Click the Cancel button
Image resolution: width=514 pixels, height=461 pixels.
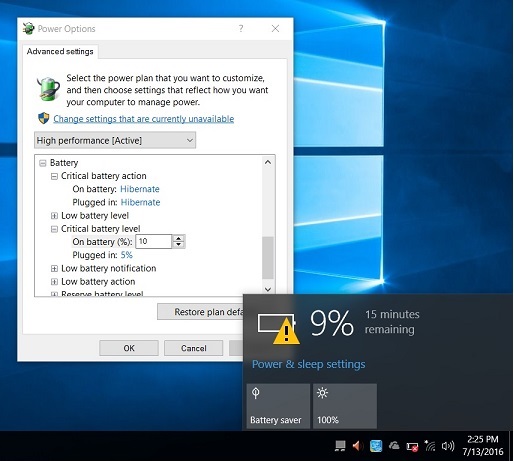click(194, 348)
